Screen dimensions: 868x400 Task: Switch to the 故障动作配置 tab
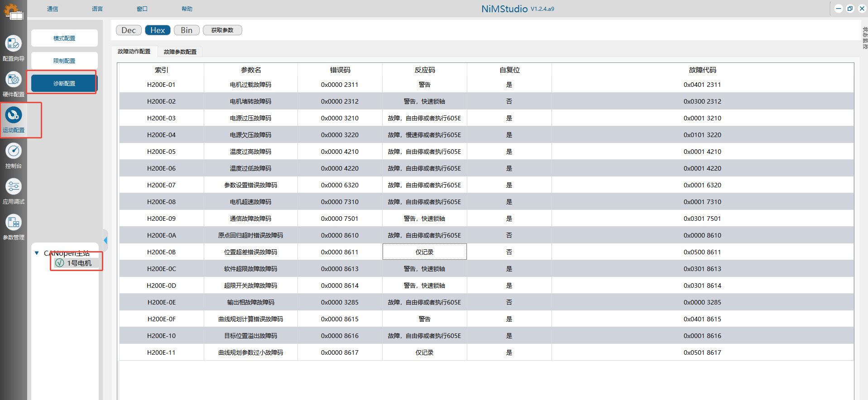click(x=134, y=52)
